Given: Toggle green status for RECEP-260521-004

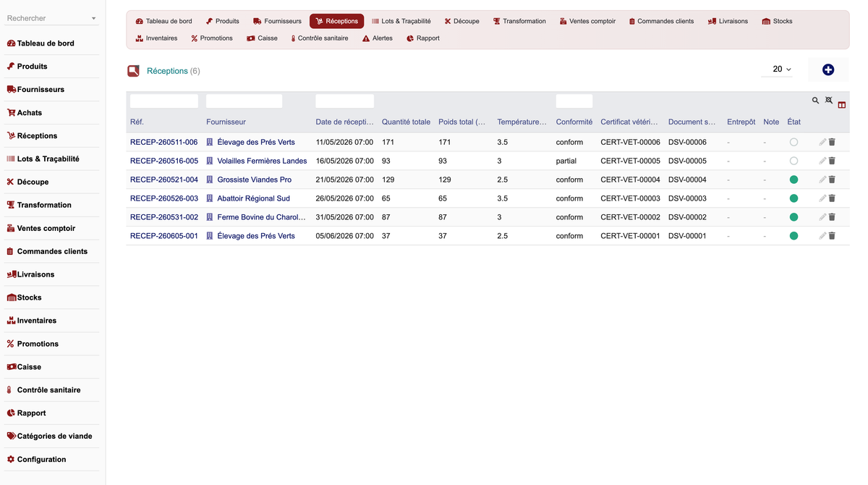Looking at the screenshot, I should pos(793,180).
